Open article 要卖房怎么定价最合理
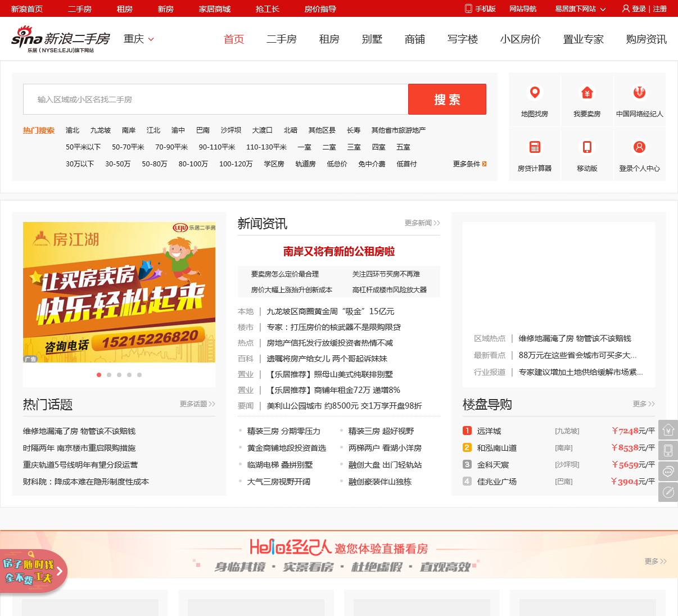 click(285, 274)
